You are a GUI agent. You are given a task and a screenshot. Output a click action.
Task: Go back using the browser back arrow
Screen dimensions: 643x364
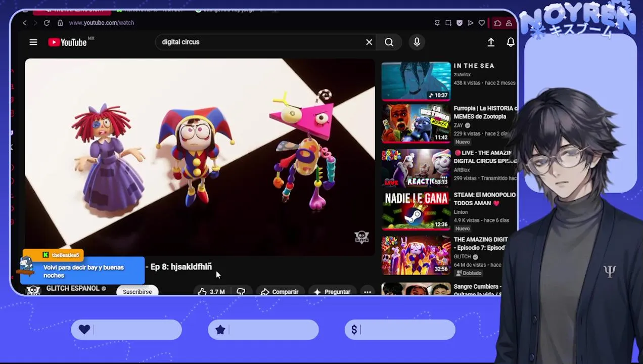[x=24, y=23]
